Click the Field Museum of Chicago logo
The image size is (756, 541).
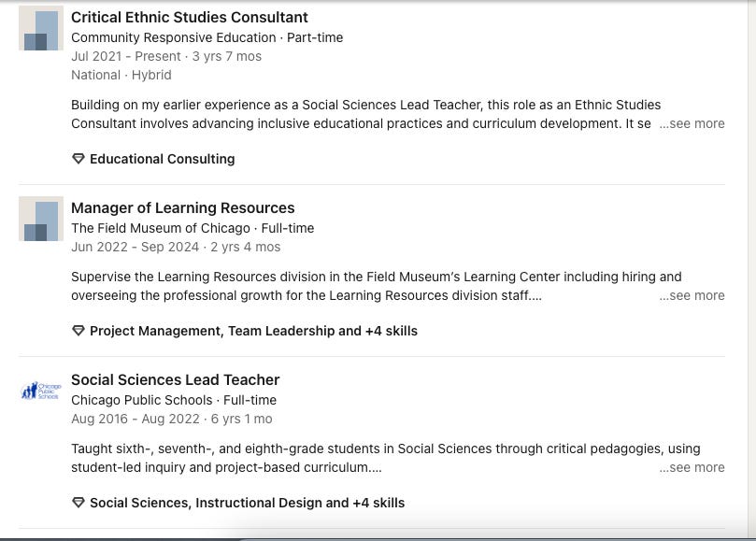tap(41, 219)
